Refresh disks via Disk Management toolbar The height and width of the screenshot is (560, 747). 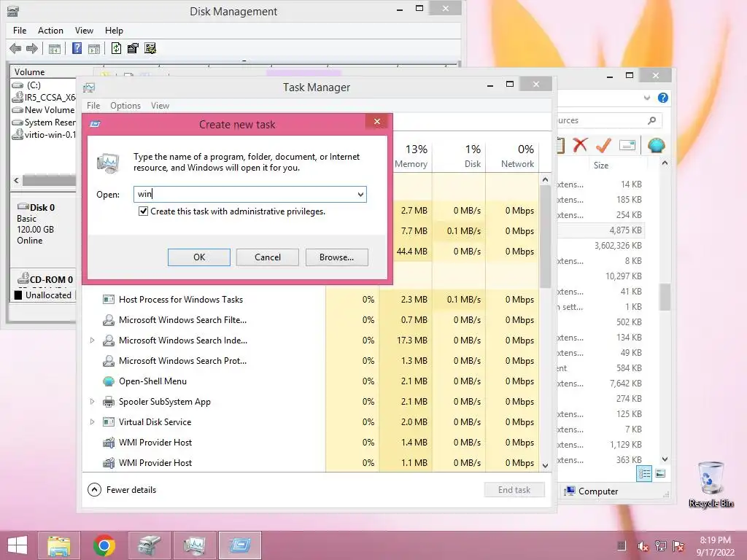[116, 48]
